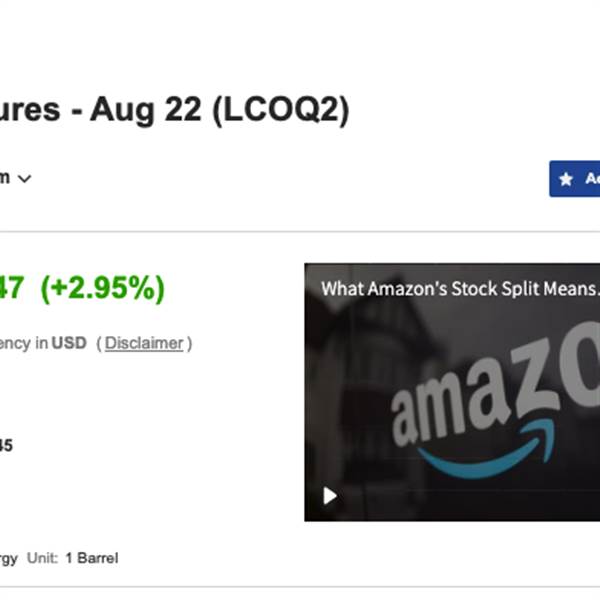This screenshot has height=600, width=600.
Task: Click the partial 'm' label beside the chevron
Action: (4, 179)
